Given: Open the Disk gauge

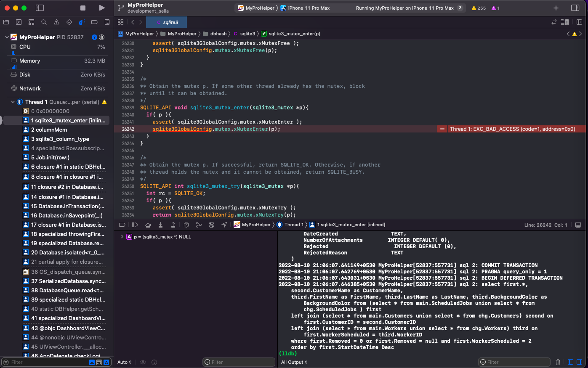Looking at the screenshot, I should pos(58,74).
